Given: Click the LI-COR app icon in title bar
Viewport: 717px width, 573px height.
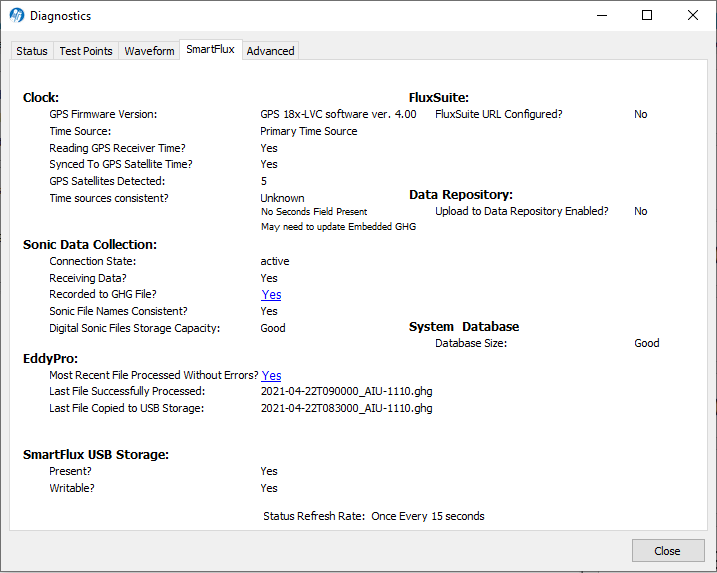Looking at the screenshot, I should tap(16, 16).
